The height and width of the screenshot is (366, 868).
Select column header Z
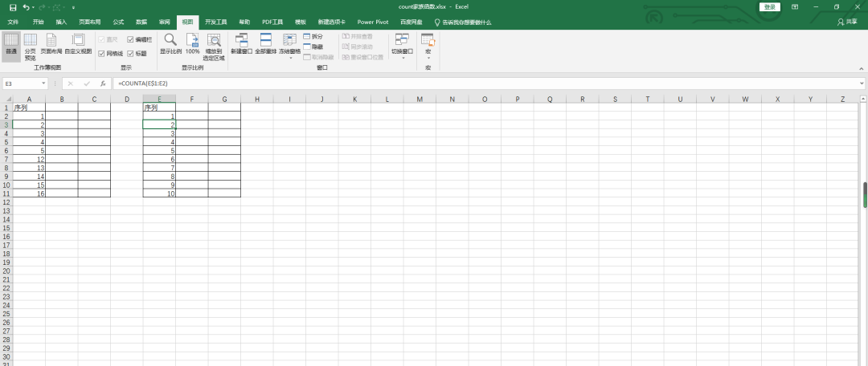(x=842, y=100)
